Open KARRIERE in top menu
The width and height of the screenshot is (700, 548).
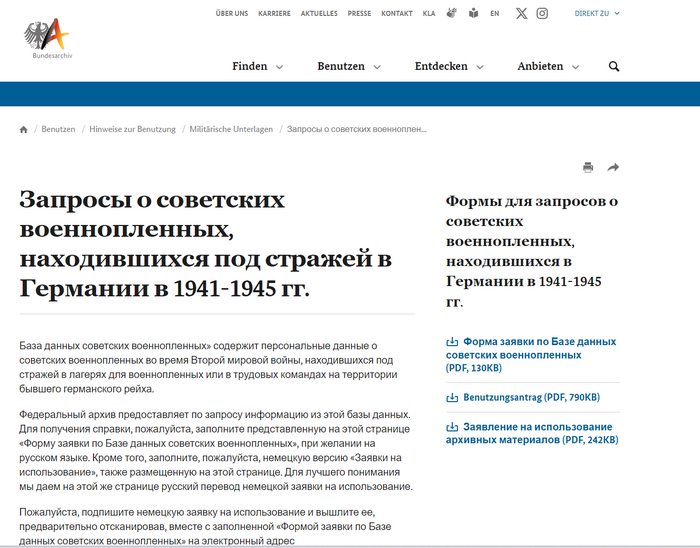coord(274,13)
